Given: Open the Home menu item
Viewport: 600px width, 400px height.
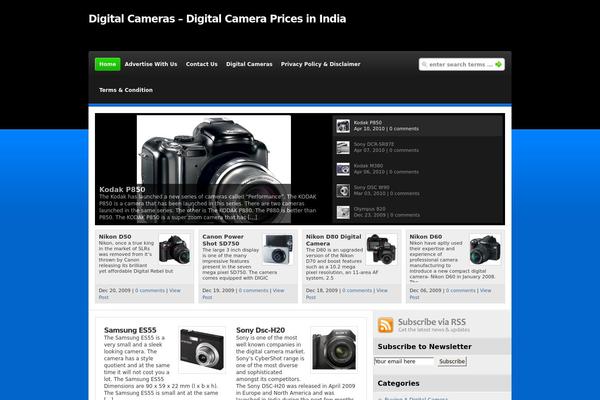Looking at the screenshot, I should point(108,64).
